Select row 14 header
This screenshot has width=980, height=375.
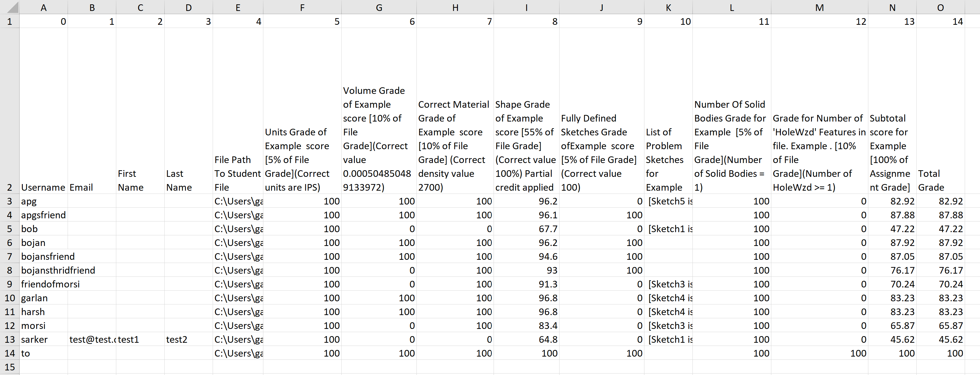9,353
